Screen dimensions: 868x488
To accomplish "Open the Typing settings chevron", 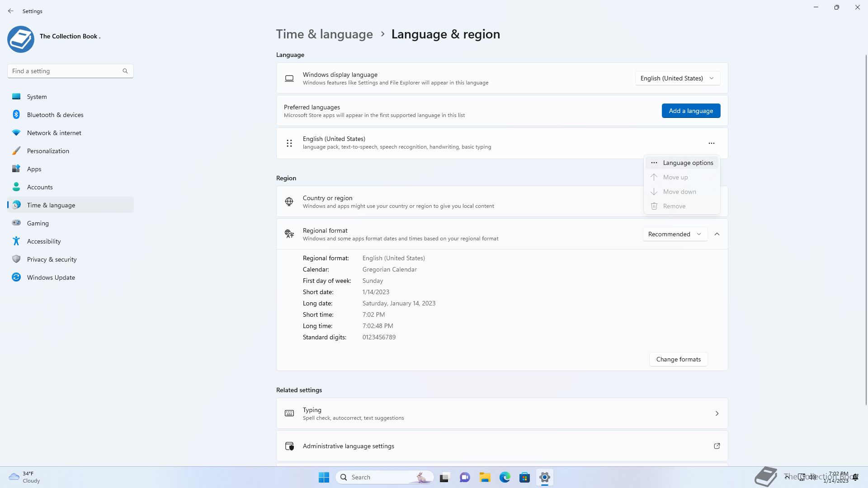I will click(x=717, y=413).
